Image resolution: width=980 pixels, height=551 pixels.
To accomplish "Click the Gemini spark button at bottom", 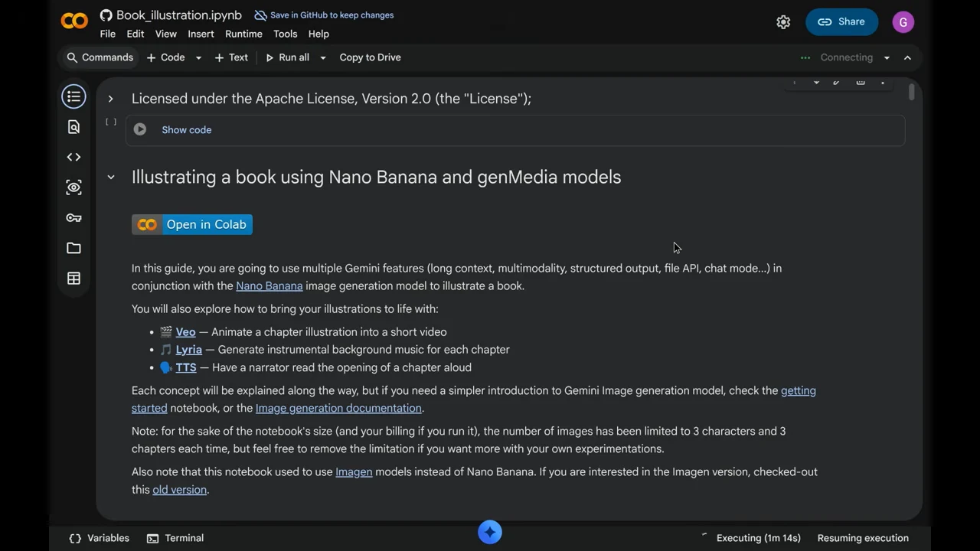I will [x=490, y=532].
